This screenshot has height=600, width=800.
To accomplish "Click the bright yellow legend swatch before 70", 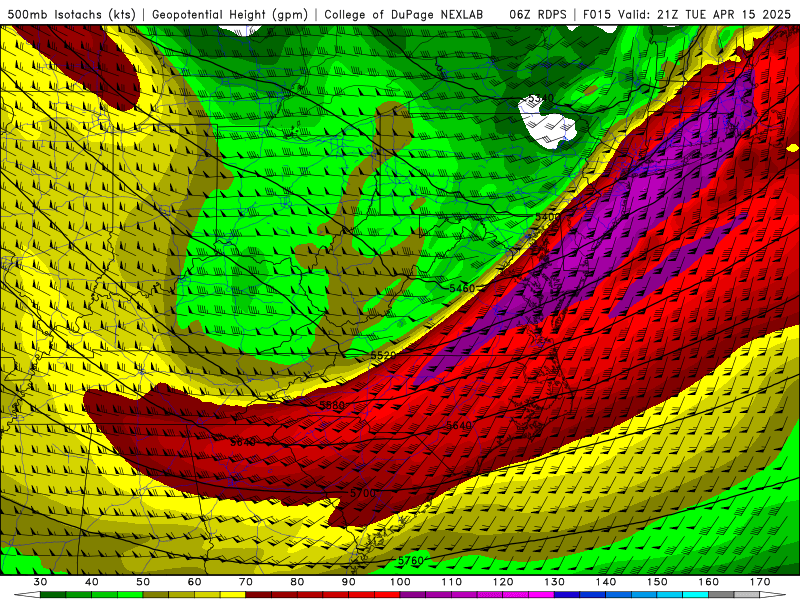I will coord(233,595).
